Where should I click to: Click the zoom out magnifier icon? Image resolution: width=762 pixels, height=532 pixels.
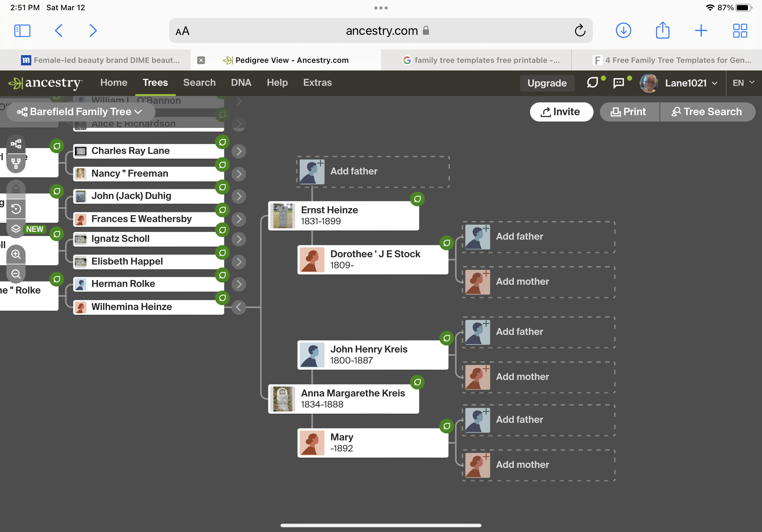point(16,274)
